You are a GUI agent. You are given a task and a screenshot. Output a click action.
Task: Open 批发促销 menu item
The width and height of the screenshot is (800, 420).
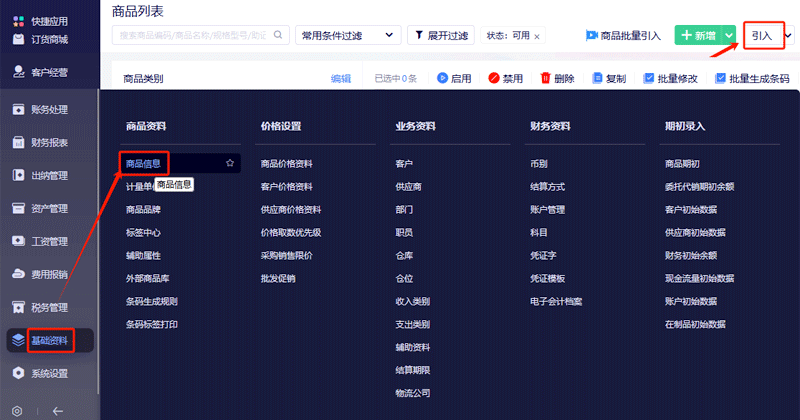tap(278, 278)
